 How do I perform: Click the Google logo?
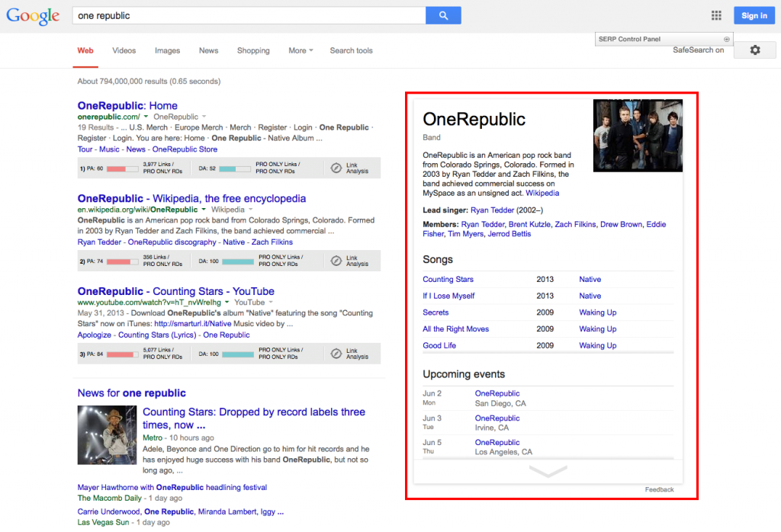click(x=33, y=16)
